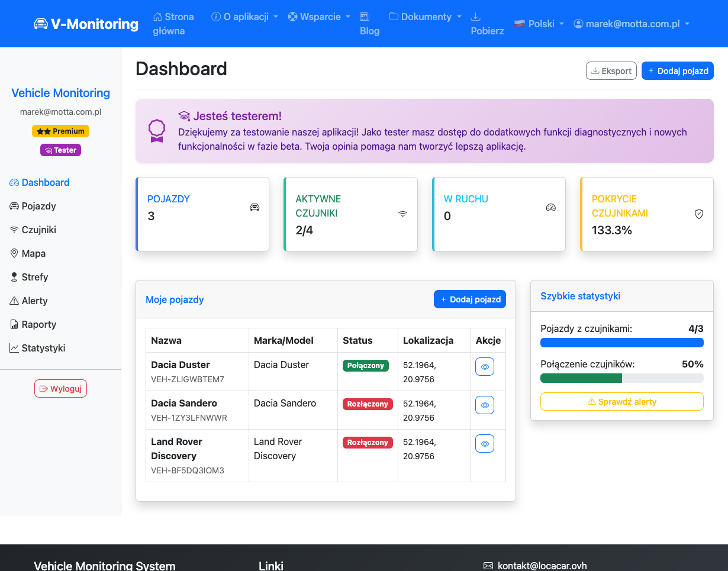Click the V-Monitoring car logo icon
This screenshot has width=728, height=571.
(41, 24)
